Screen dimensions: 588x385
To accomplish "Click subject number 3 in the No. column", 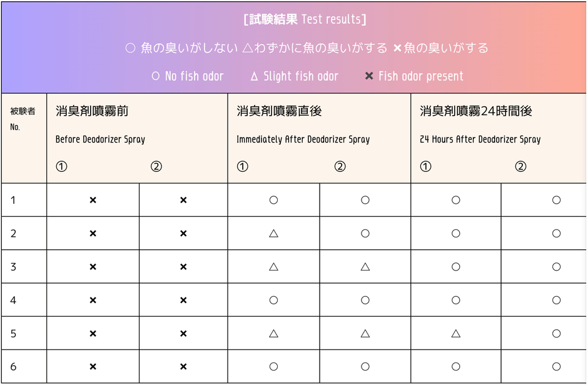I will pos(14,267).
